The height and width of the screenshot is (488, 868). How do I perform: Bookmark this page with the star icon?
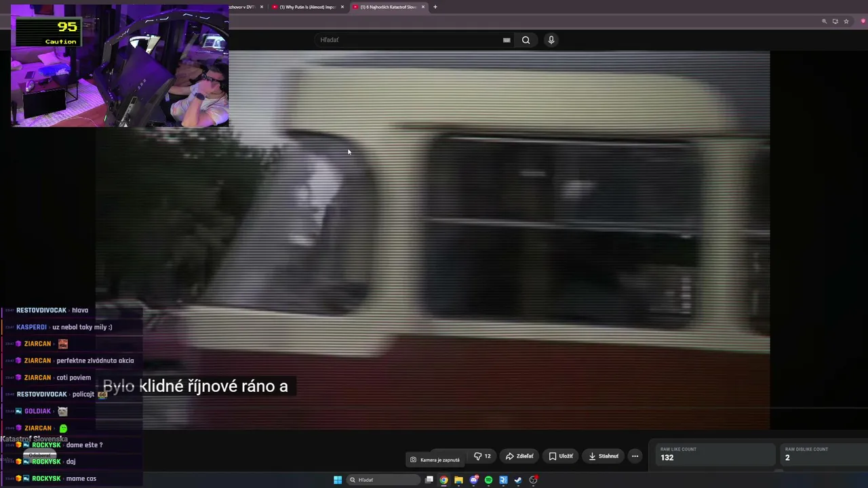coord(846,21)
